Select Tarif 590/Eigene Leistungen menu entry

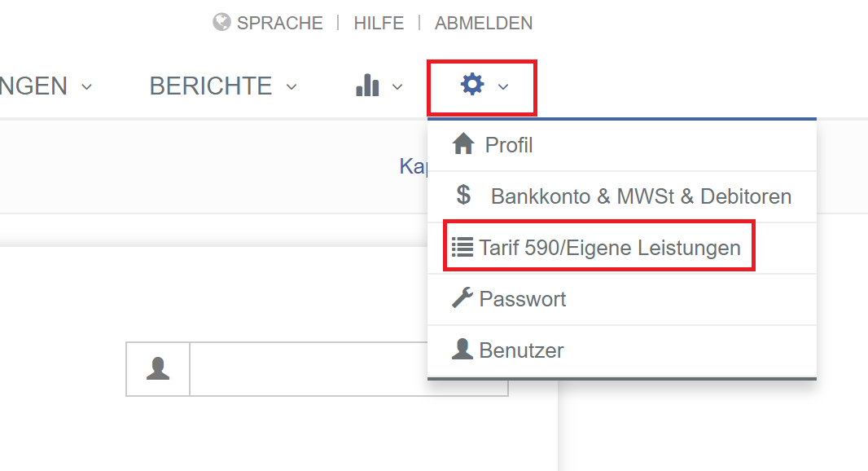(x=610, y=248)
